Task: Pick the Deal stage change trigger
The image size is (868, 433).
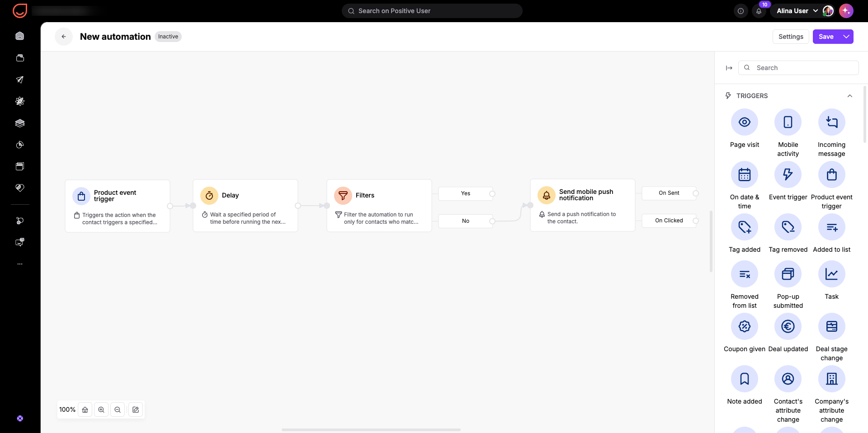Action: (831, 326)
